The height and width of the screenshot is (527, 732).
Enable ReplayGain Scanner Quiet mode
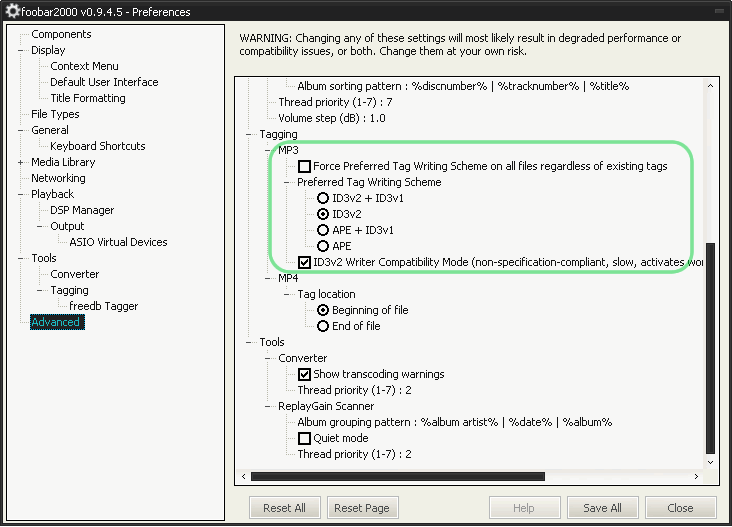[x=304, y=438]
